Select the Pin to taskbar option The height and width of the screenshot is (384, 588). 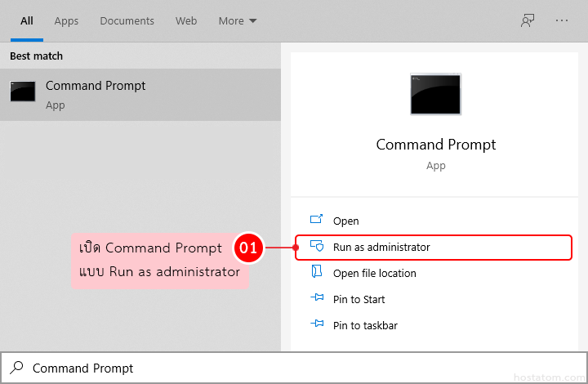(365, 325)
